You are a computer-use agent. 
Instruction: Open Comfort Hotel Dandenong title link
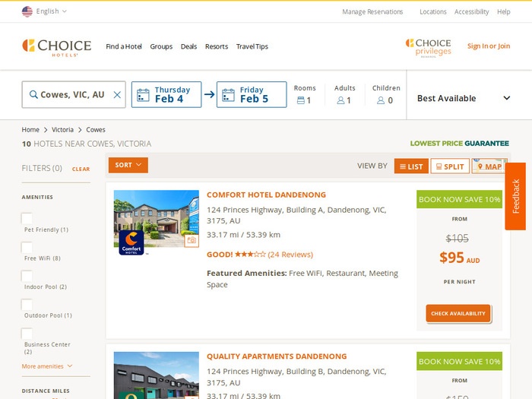coord(266,195)
